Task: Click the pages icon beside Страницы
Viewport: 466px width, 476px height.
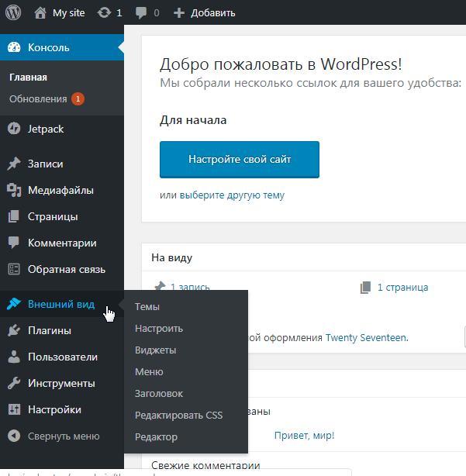Action: point(14,216)
